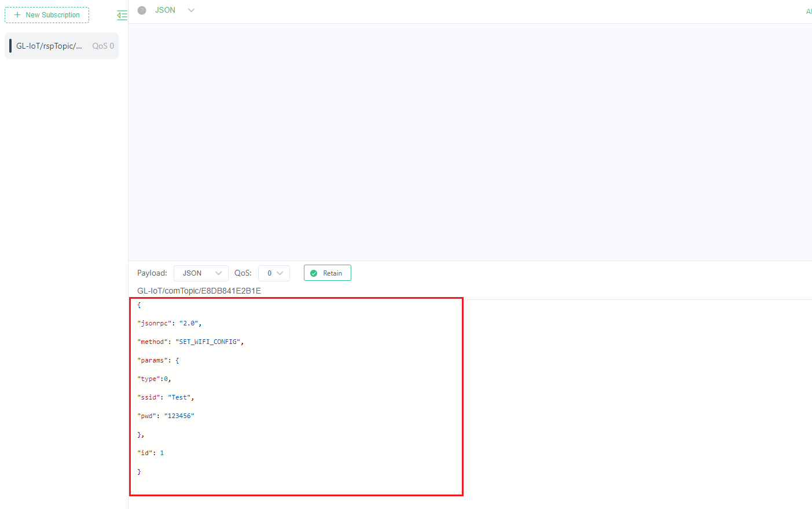Screen dimensions: 812x509
Task: Collapse the subscriptions list panel icon
Action: [x=122, y=15]
